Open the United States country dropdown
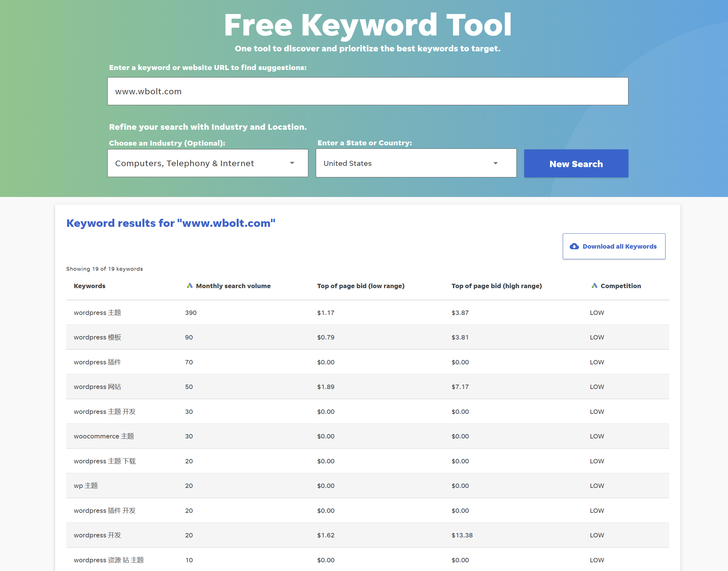Viewport: 728px width, 571px height. pyautogui.click(x=416, y=163)
